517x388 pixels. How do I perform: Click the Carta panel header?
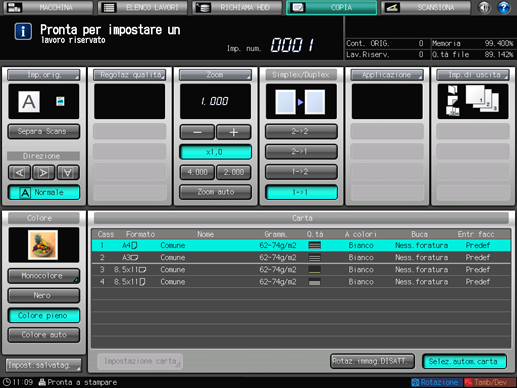tap(301, 218)
